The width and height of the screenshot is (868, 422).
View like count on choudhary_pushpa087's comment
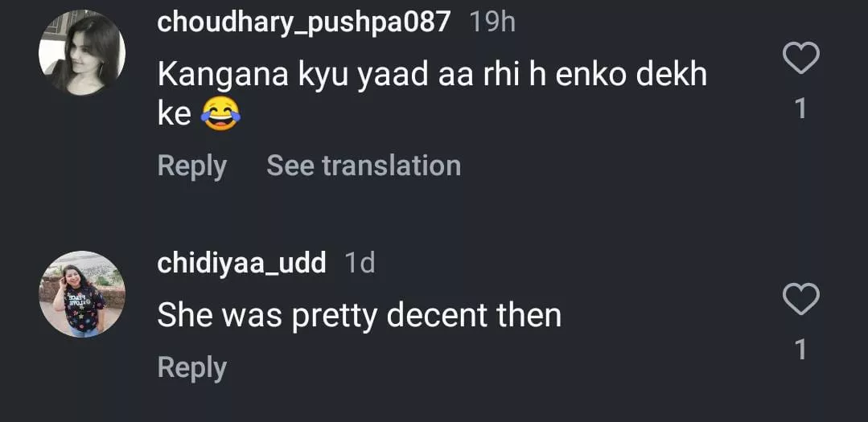(x=800, y=109)
